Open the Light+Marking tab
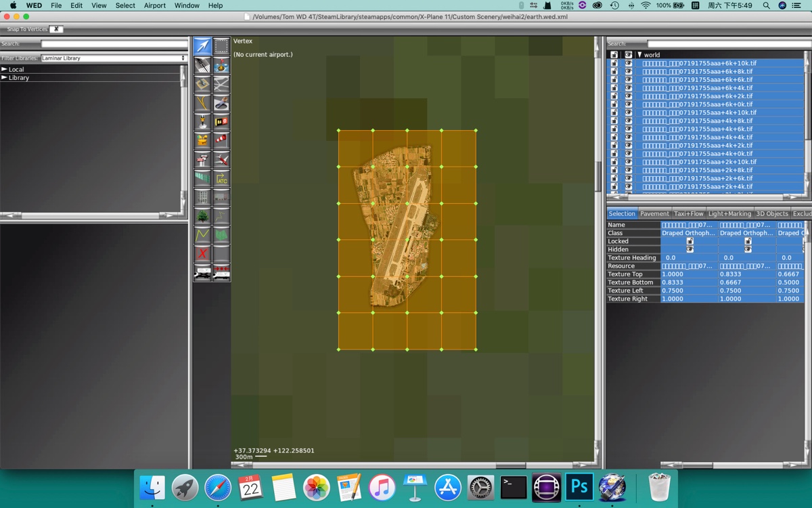Viewport: 812px width, 508px height. (729, 213)
